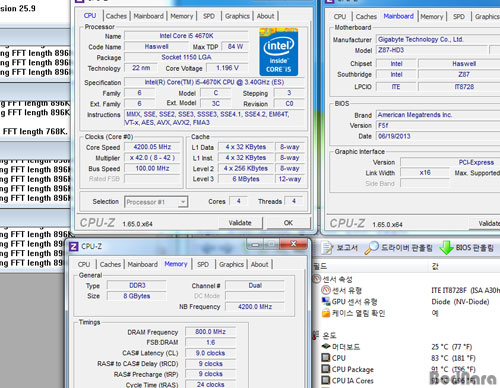
Task: Open SPD tab in bottom Memory window
Action: coord(203,264)
